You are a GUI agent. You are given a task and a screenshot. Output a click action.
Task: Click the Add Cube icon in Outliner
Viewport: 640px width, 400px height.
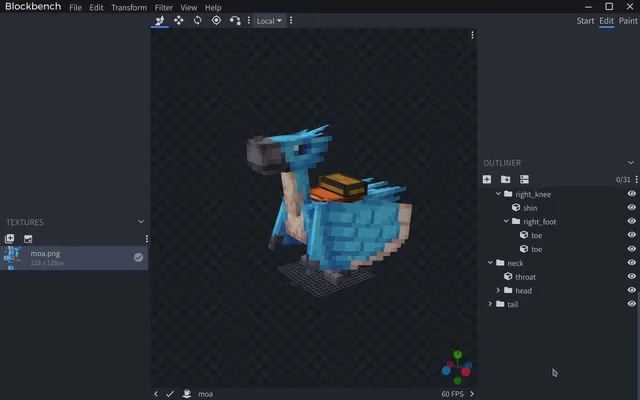coord(487,179)
